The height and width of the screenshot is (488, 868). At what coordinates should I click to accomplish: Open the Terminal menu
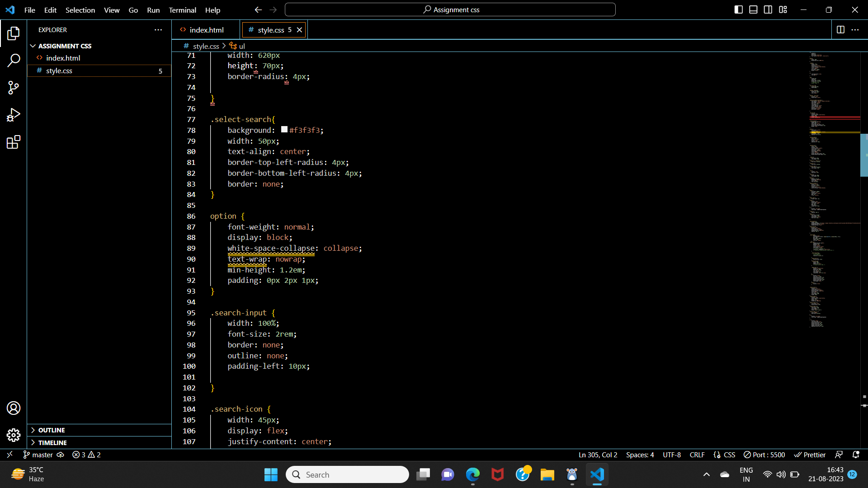point(182,10)
